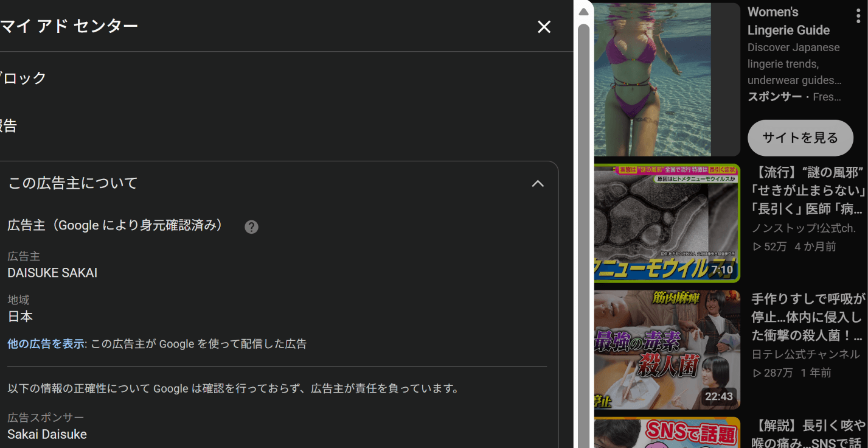Click the 287万 views count text
The image size is (868, 448).
(x=778, y=373)
